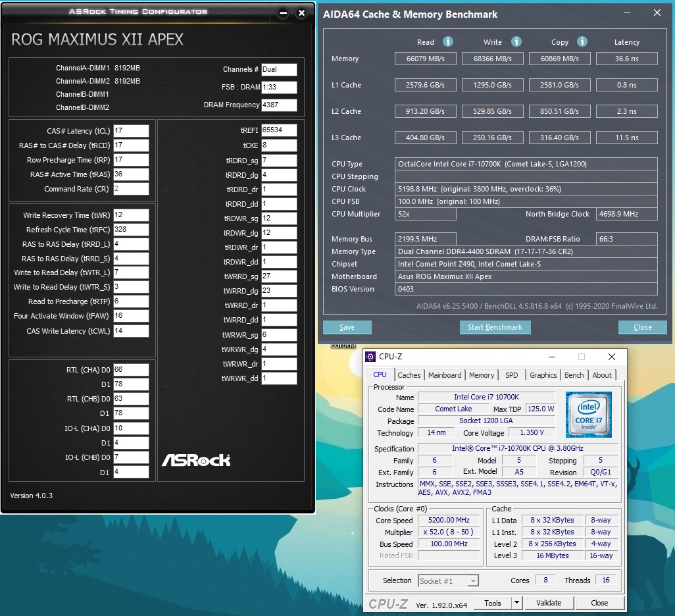This screenshot has width=675, height=616.
Task: Go to the SPD tab
Action: [511, 375]
